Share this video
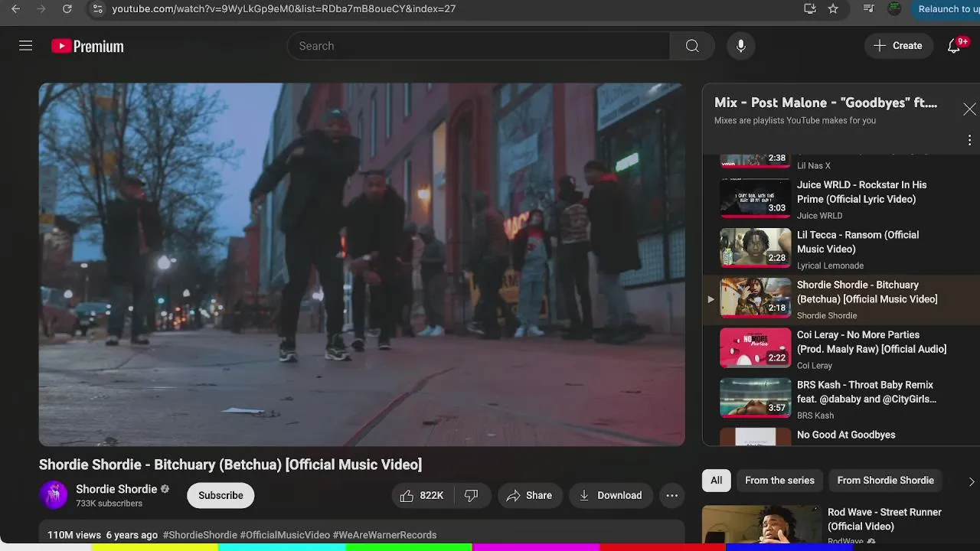Image resolution: width=980 pixels, height=551 pixels. pos(530,495)
